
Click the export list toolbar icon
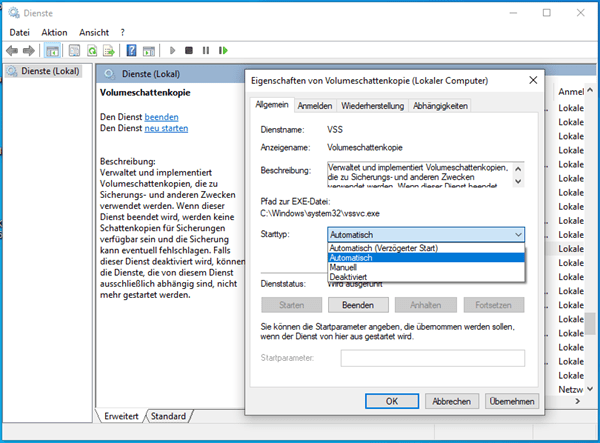pos(109,50)
